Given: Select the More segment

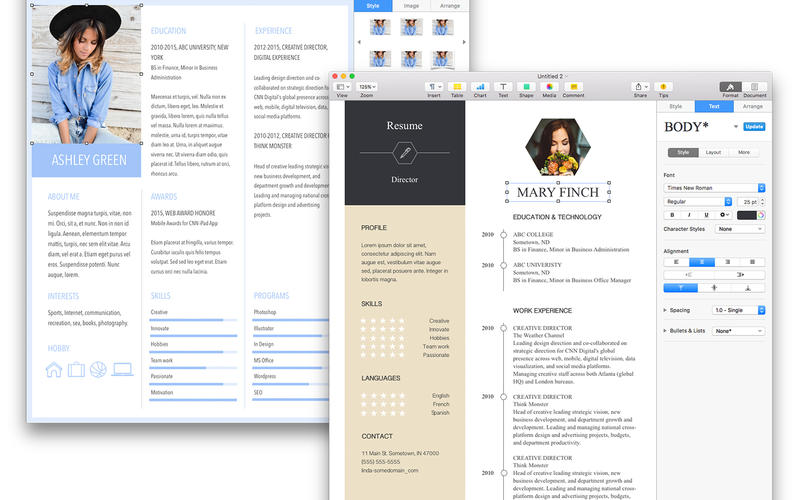Looking at the screenshot, I should [x=744, y=153].
